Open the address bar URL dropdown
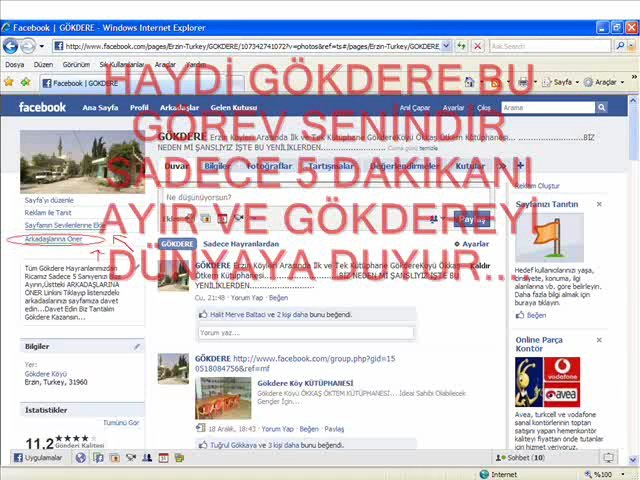 coord(446,46)
